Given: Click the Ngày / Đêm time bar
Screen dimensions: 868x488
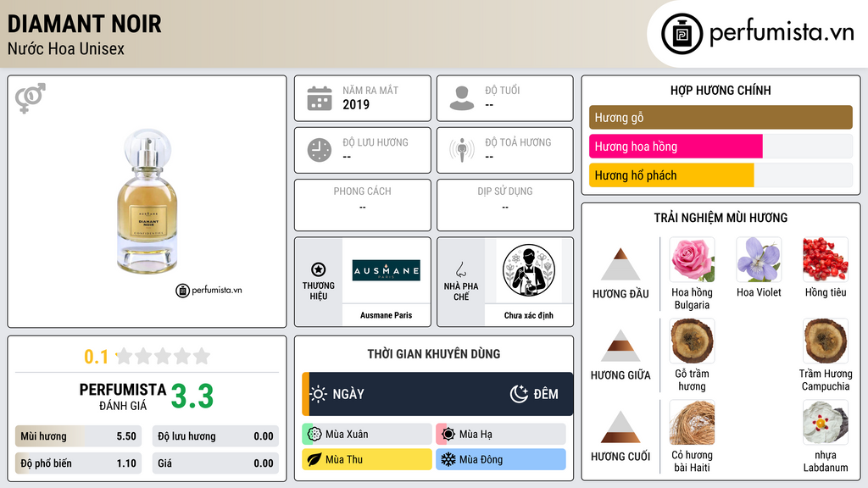Looking at the screenshot, I should point(437,394).
